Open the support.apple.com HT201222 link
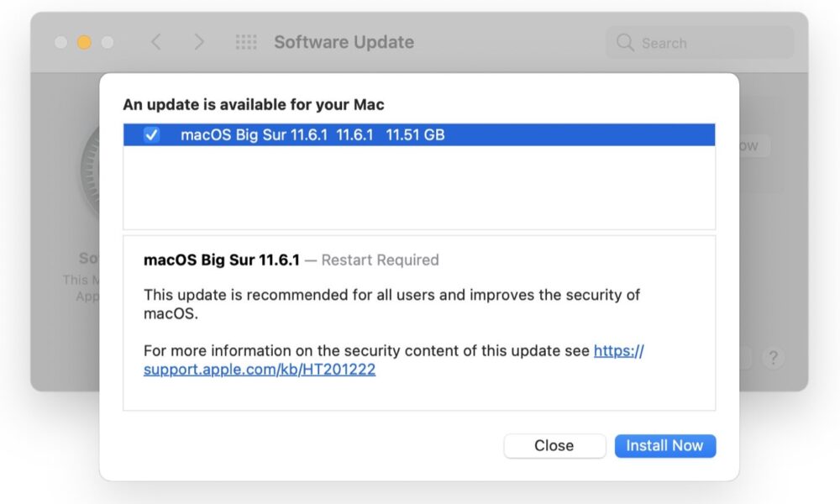Screen dimensions: 840x504 tap(394, 360)
